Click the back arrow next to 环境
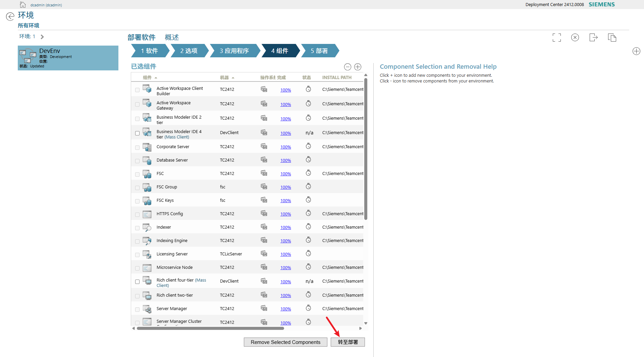This screenshot has width=644, height=357. tap(10, 16)
